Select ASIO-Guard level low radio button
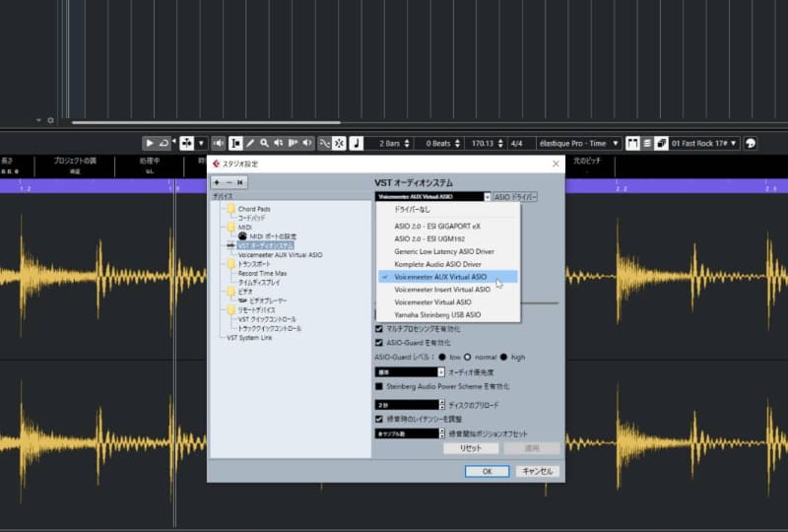 pyautogui.click(x=441, y=357)
